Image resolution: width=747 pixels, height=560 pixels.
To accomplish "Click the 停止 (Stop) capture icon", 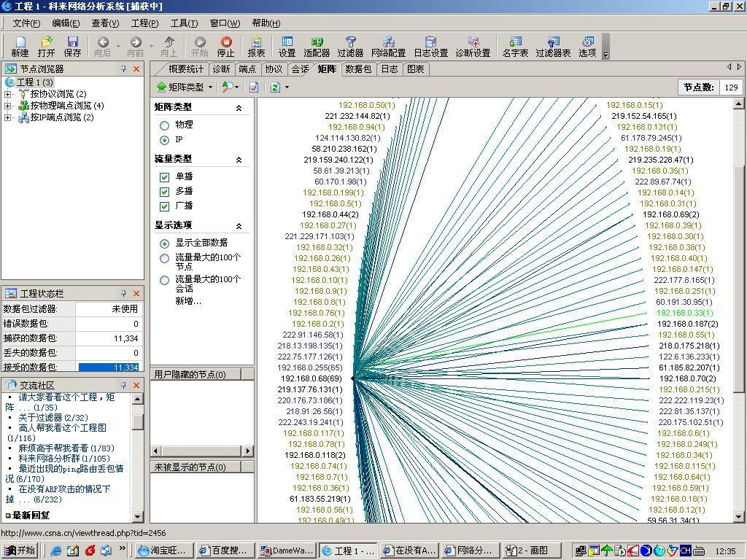I will (226, 46).
